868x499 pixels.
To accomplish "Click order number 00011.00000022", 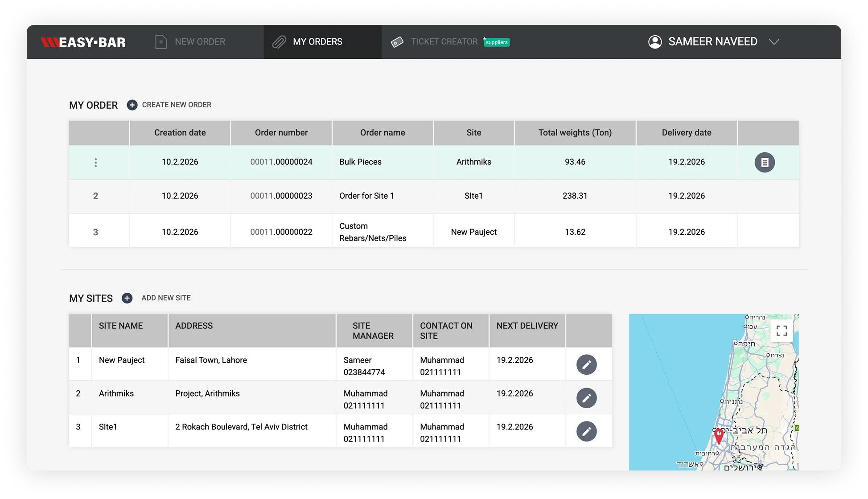I will 281,232.
